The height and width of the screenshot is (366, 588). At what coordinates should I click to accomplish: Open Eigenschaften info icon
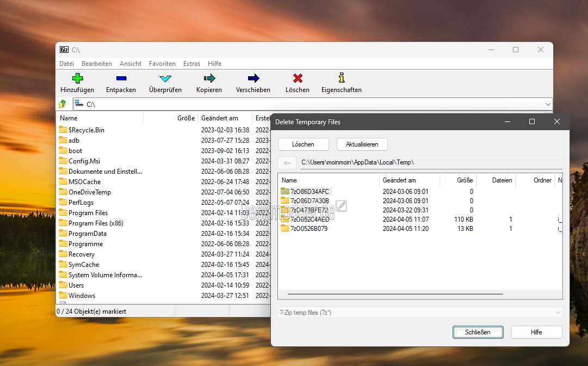coord(341,78)
